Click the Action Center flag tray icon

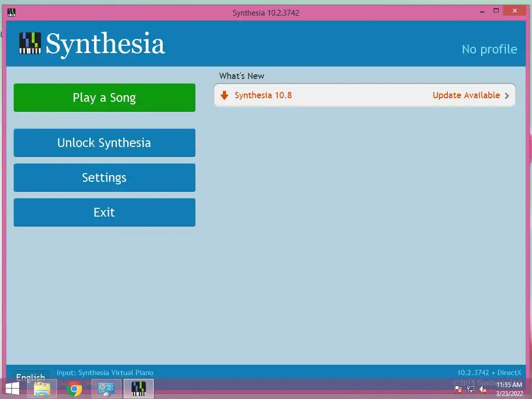458,389
